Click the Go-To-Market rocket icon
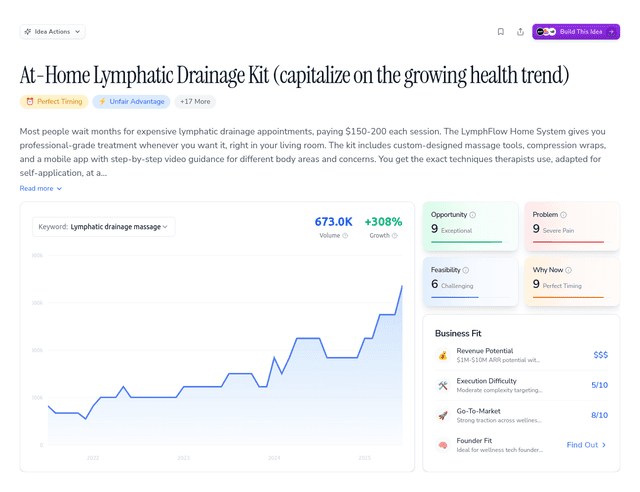This screenshot has height=492, width=640. [x=442, y=415]
